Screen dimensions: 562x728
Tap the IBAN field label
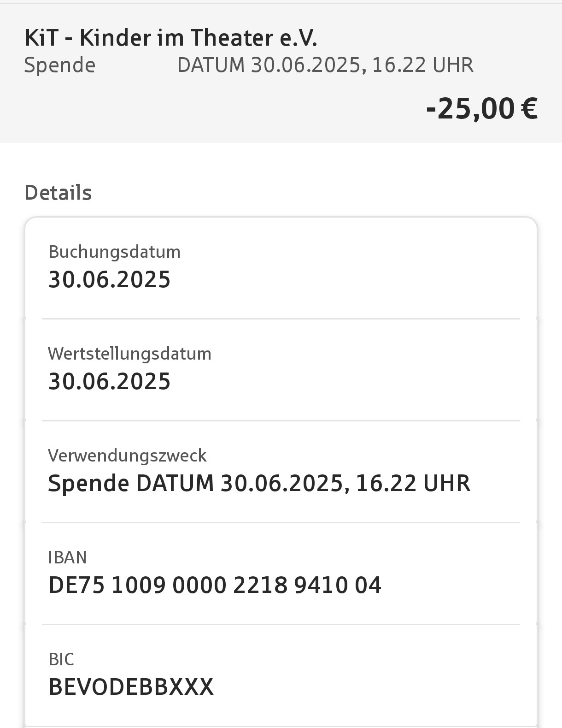pos(67,557)
